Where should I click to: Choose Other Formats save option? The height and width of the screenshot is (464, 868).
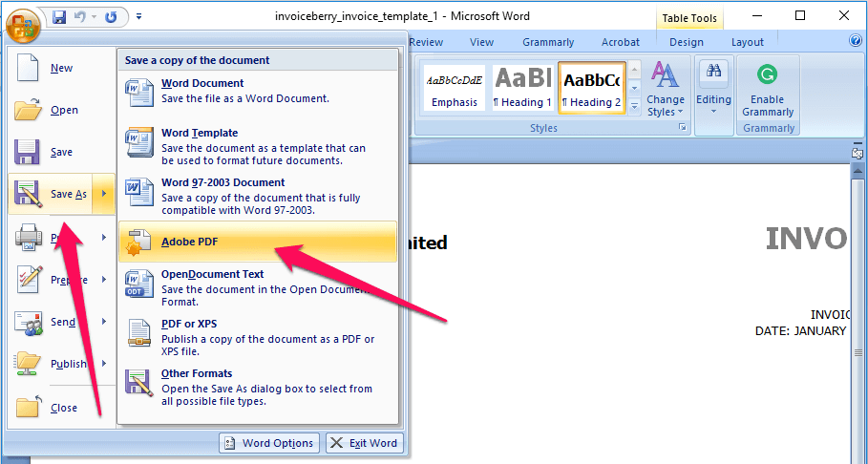coord(258,387)
